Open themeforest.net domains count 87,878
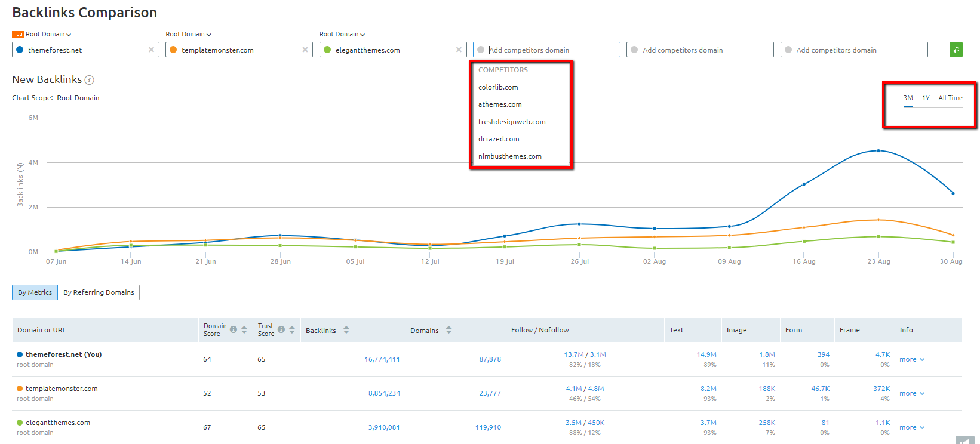The image size is (980, 444). click(x=490, y=359)
